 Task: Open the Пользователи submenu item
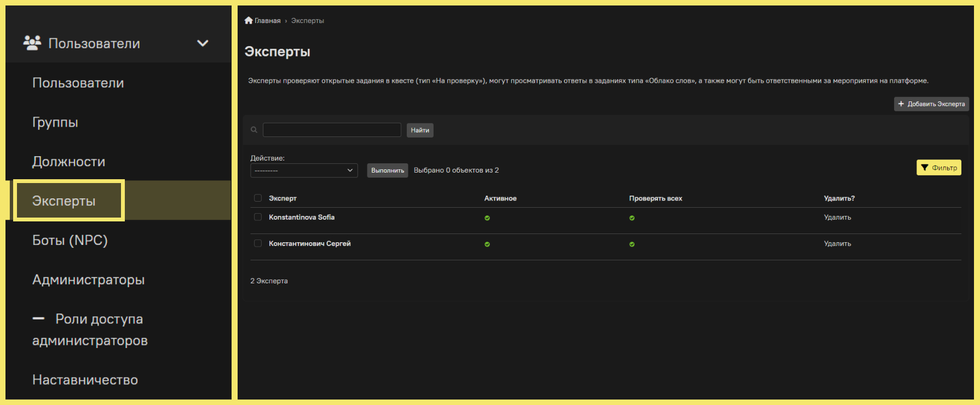[x=78, y=83]
